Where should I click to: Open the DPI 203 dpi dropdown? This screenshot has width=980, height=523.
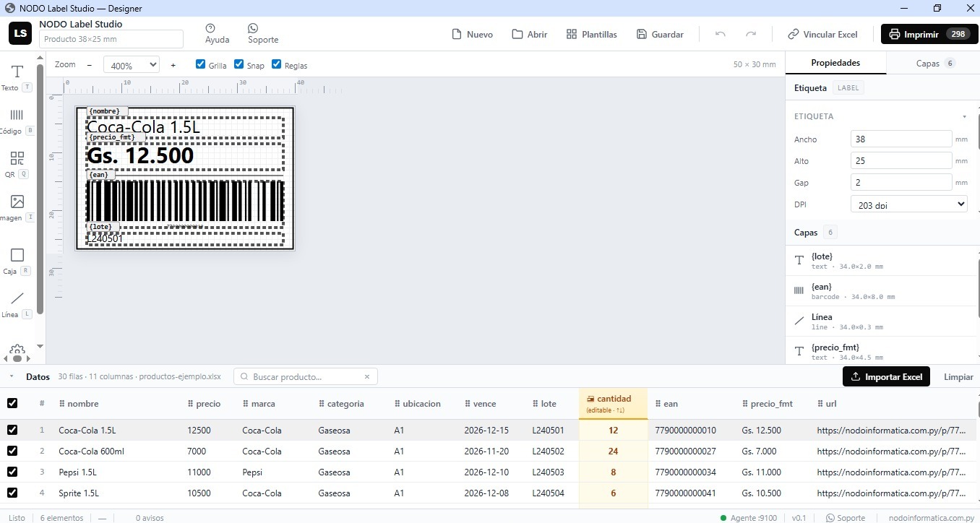pyautogui.click(x=909, y=204)
